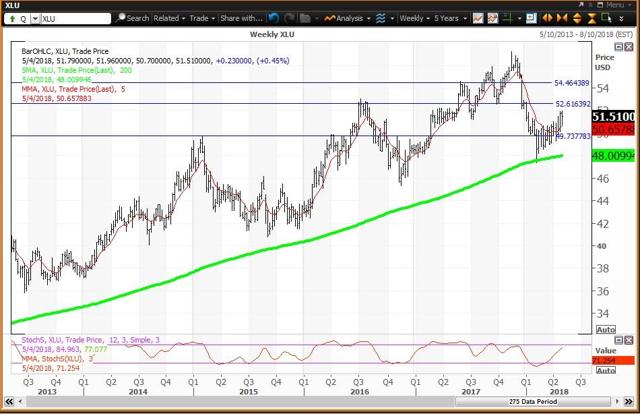This screenshot has width=640, height=414.
Task: Expand the arrow next to wave icon
Action: click(x=392, y=19)
